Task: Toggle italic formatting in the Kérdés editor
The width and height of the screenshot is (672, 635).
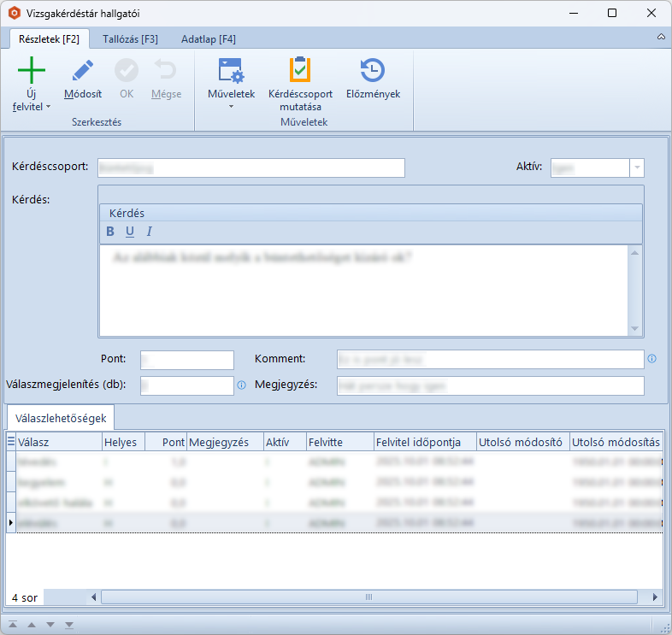Action: click(149, 232)
